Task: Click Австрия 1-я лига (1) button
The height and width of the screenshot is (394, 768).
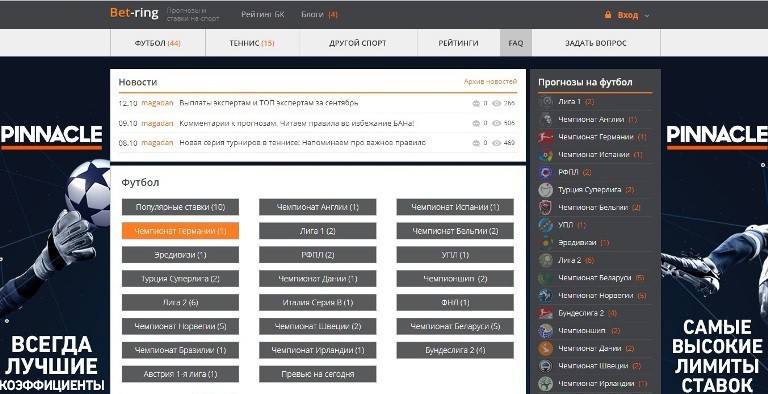Action: 180,374
